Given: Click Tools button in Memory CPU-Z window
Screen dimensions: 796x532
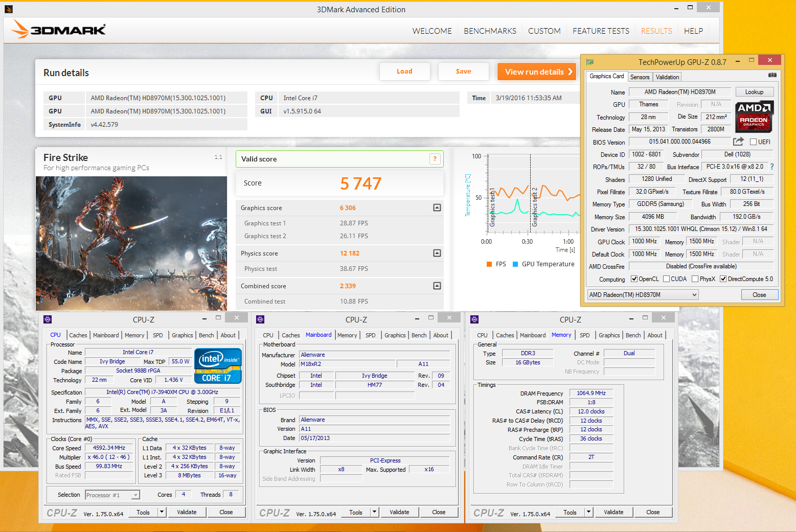Looking at the screenshot, I should pos(570,512).
